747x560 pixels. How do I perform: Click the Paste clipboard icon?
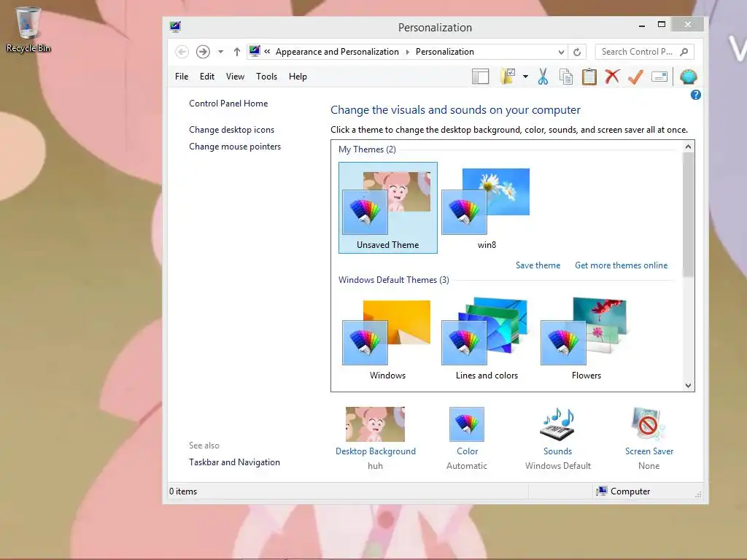pyautogui.click(x=589, y=77)
